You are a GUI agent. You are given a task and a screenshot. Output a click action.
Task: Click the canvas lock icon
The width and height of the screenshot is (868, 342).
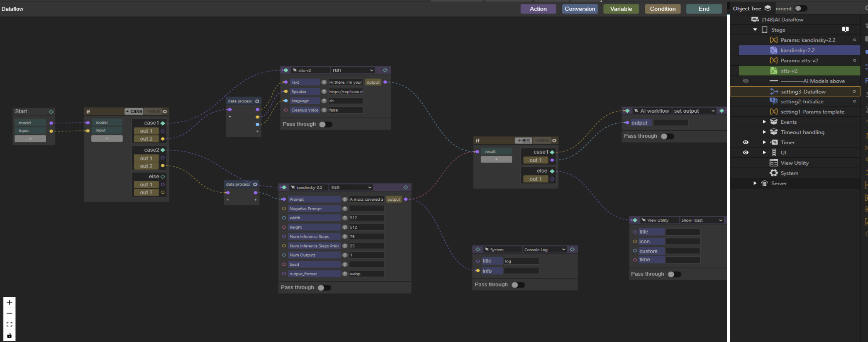10,335
